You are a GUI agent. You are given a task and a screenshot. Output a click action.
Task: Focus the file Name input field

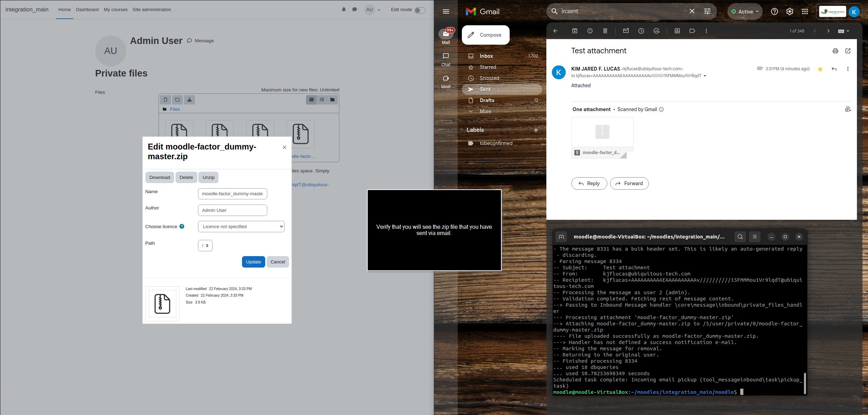(232, 194)
